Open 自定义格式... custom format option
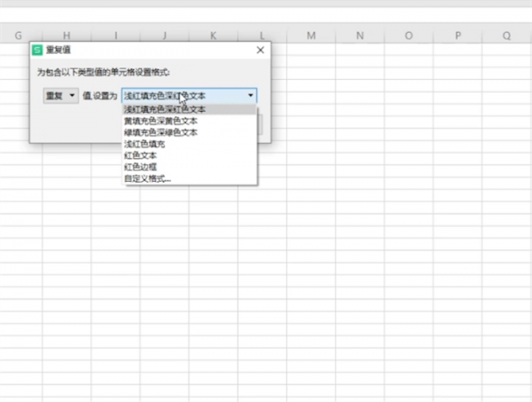The width and height of the screenshot is (532, 402). click(189, 178)
